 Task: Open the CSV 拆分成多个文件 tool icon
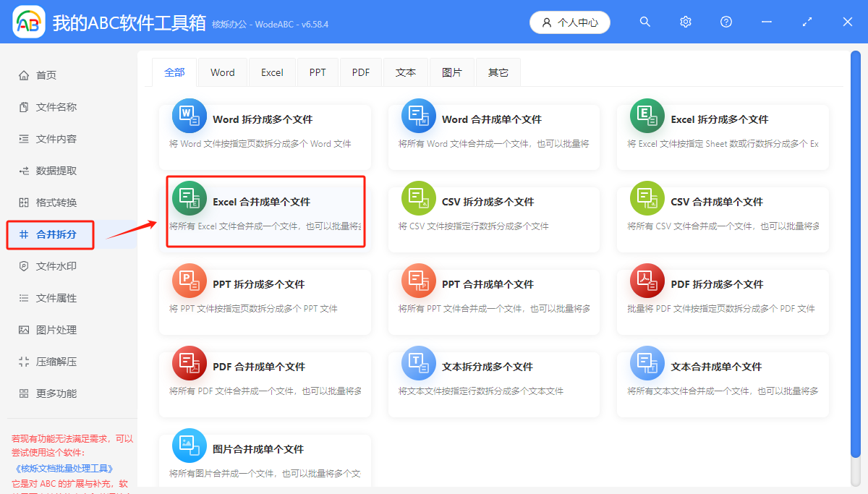point(418,197)
